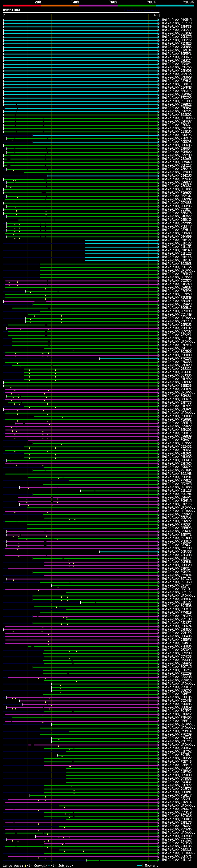Select hit label UniRef100_B9T390
This screenshot has width=197, height=868.
pos(177,101)
